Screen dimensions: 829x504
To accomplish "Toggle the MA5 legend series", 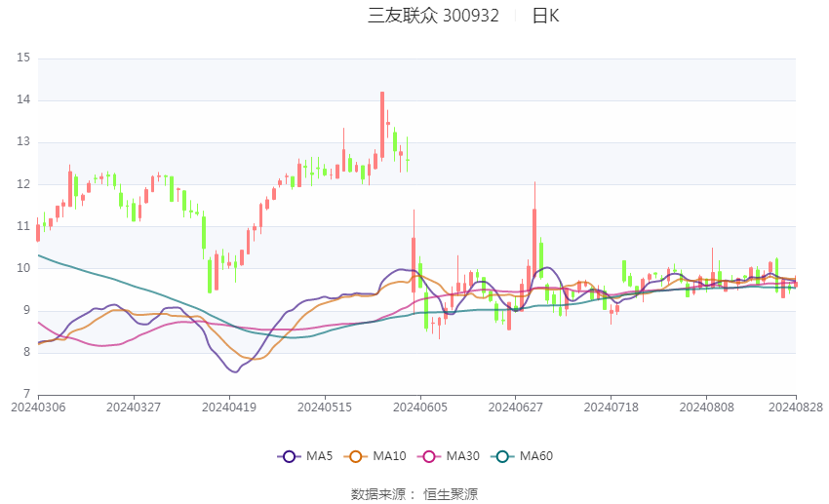I will pyautogui.click(x=305, y=456).
